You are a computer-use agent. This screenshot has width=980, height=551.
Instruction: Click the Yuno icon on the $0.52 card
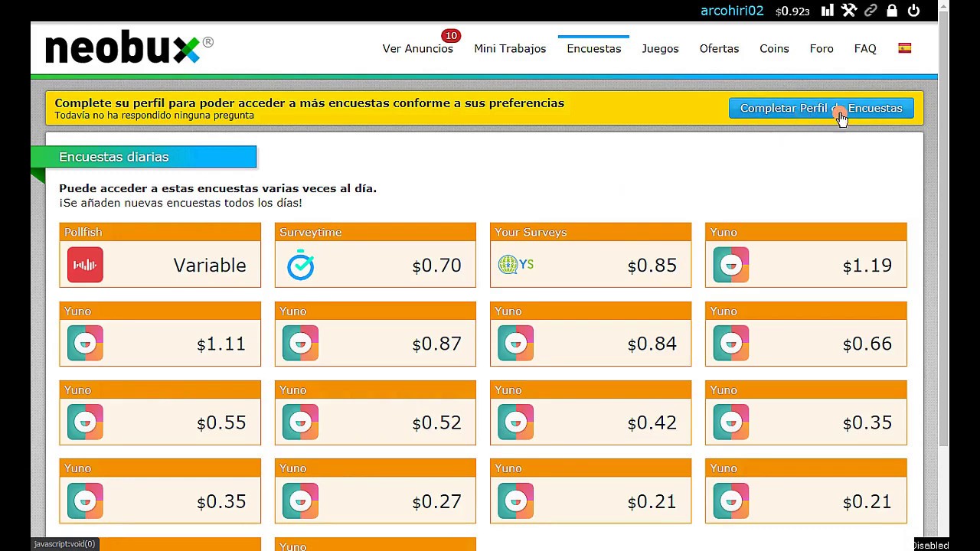[300, 422]
